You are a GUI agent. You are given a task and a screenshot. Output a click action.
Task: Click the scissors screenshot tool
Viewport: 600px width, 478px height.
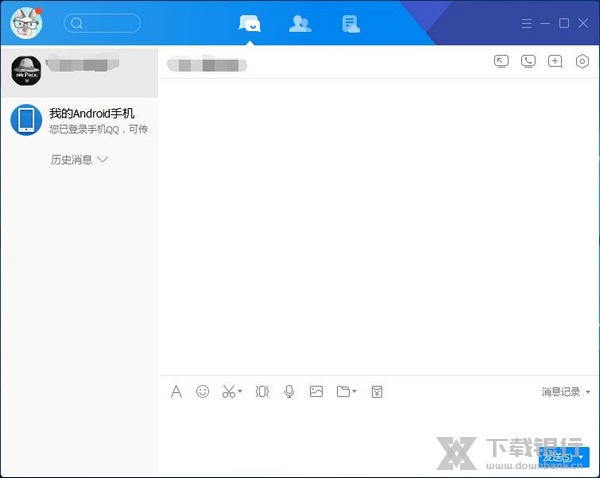230,392
